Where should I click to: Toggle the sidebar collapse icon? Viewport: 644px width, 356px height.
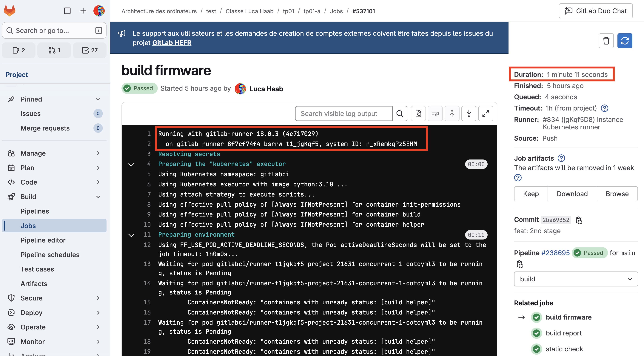(67, 11)
